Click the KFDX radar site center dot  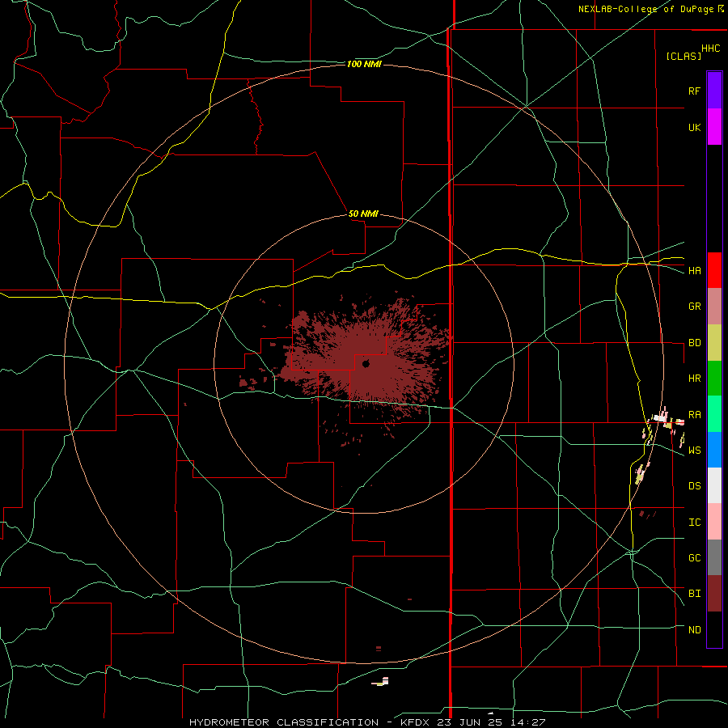(x=366, y=363)
